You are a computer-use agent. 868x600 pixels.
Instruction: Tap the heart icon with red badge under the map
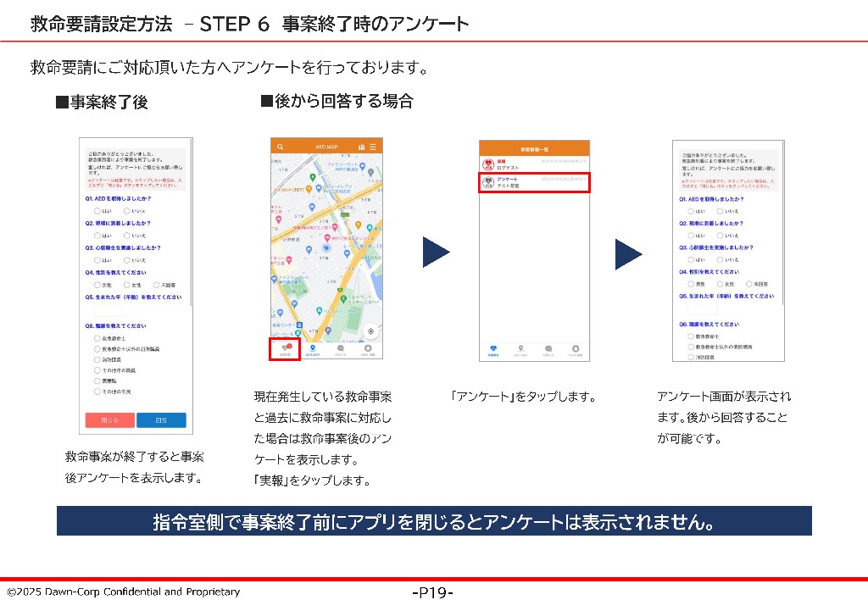(285, 348)
